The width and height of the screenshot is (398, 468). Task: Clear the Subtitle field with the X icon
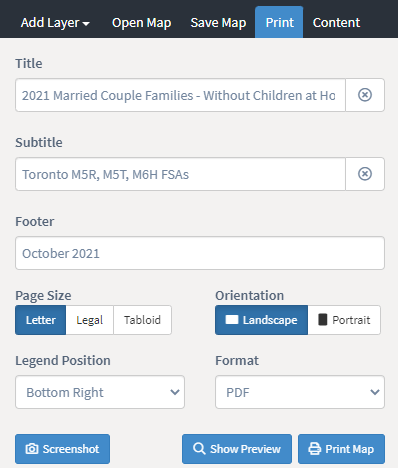click(365, 174)
